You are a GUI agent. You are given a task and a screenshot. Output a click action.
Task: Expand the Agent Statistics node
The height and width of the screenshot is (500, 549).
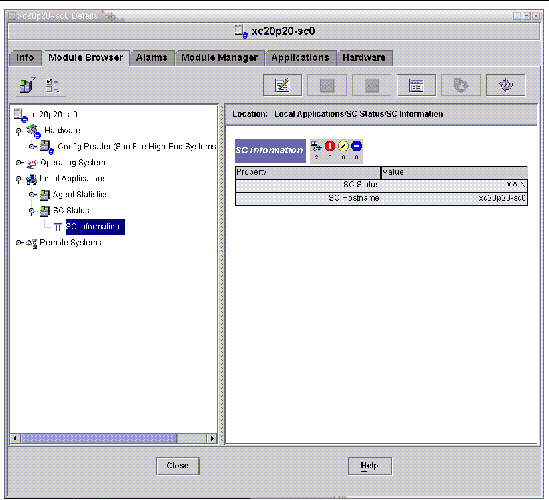coord(32,194)
